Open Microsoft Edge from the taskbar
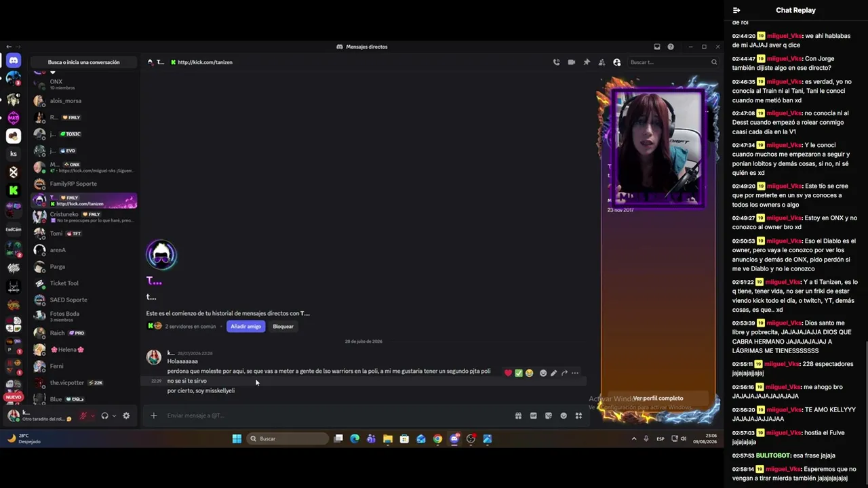 click(355, 439)
